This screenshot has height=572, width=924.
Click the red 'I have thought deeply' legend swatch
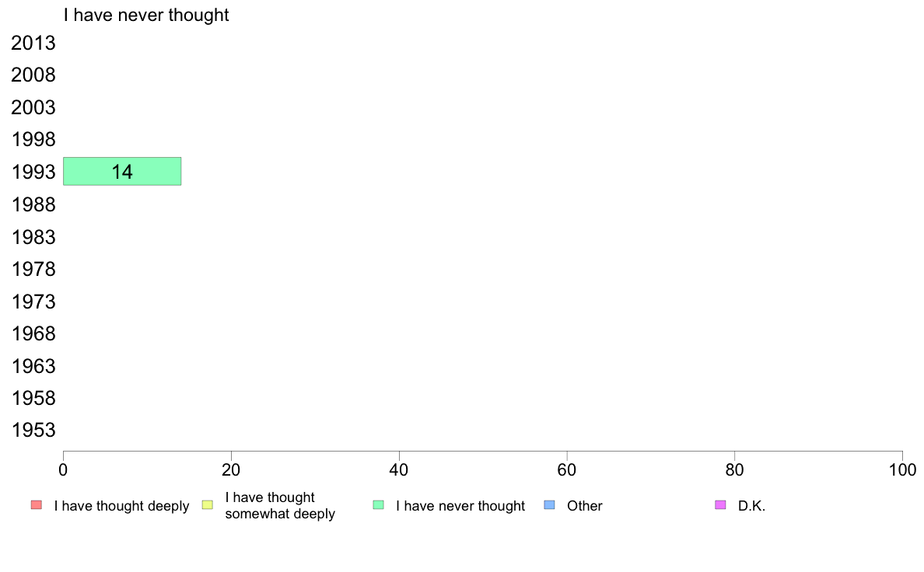[36, 505]
